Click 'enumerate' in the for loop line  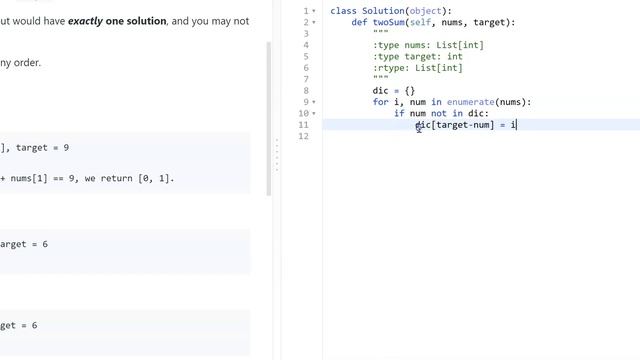[x=471, y=102]
